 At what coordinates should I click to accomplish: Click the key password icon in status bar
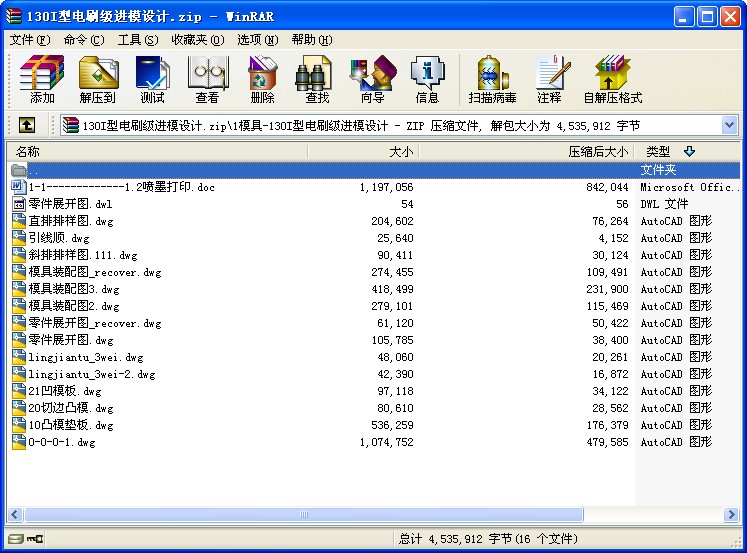[x=35, y=539]
